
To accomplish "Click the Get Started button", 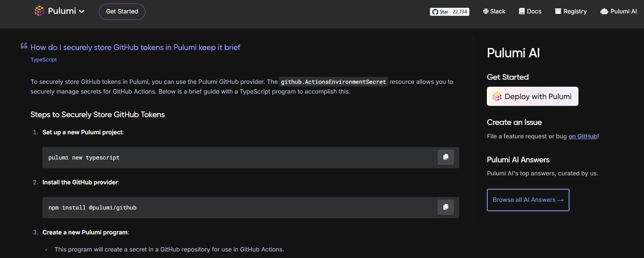I will 122,11.
